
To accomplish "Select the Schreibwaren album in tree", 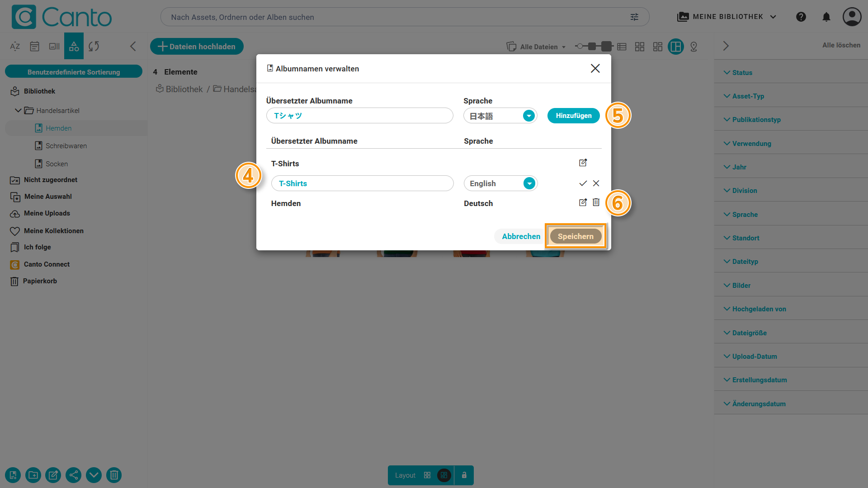I will coord(66,146).
